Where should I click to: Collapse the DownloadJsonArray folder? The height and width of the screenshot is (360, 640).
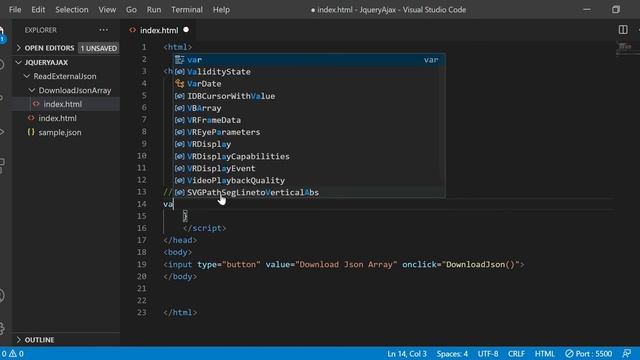[x=75, y=90]
